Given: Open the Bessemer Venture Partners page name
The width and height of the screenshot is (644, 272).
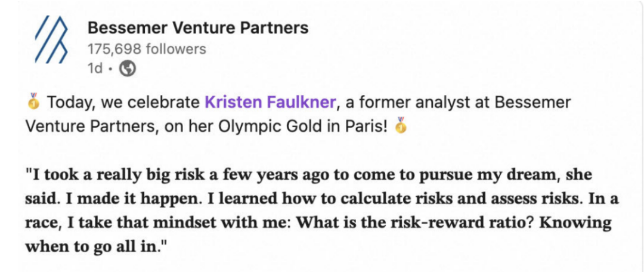Looking at the screenshot, I should [198, 29].
